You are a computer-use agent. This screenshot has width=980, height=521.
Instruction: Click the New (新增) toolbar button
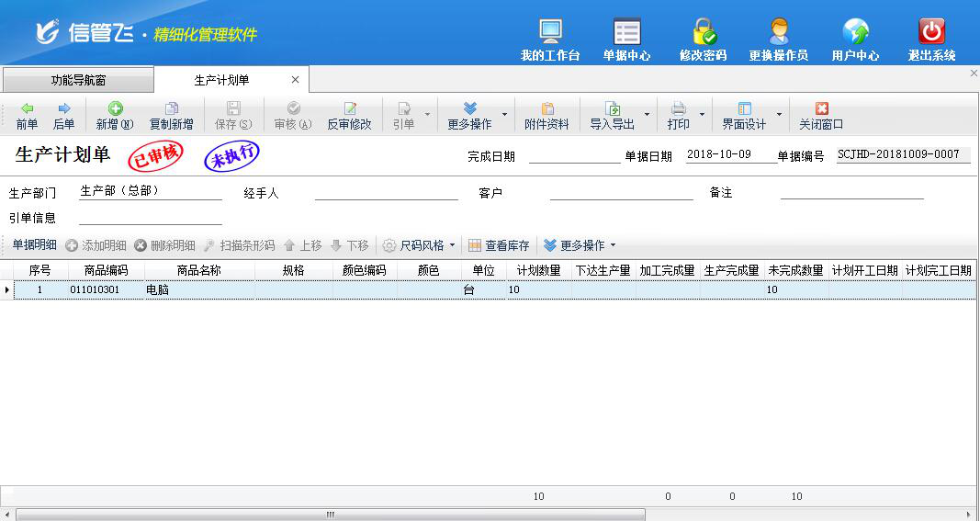(115, 116)
